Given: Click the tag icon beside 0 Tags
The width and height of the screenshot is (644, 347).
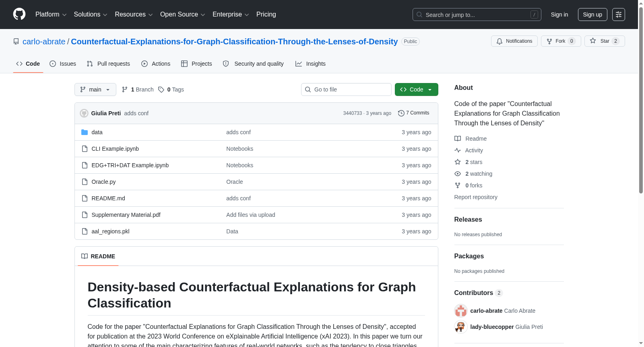Looking at the screenshot, I should (161, 89).
